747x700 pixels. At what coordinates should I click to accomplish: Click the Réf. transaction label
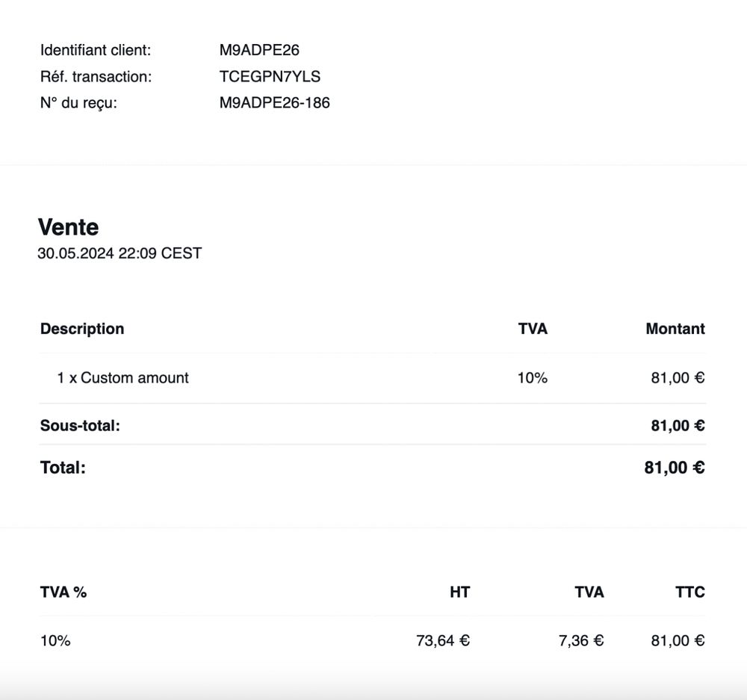[96, 77]
